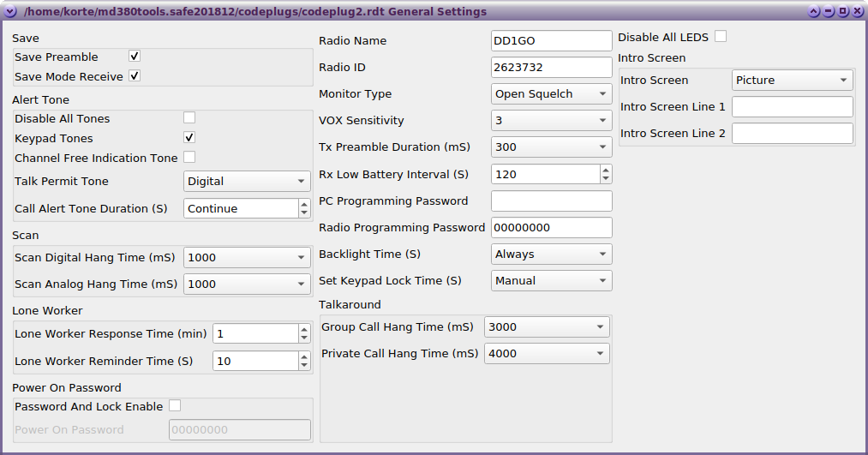
Task: Increase Rx Low Battery Interval value
Action: (x=606, y=170)
